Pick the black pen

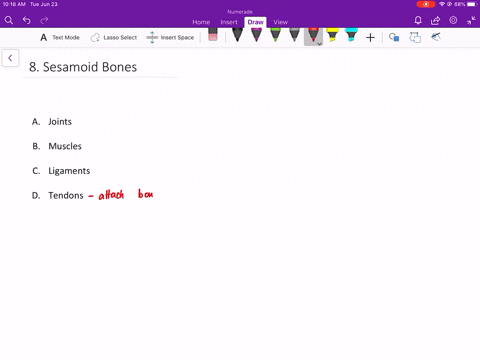pos(237,35)
